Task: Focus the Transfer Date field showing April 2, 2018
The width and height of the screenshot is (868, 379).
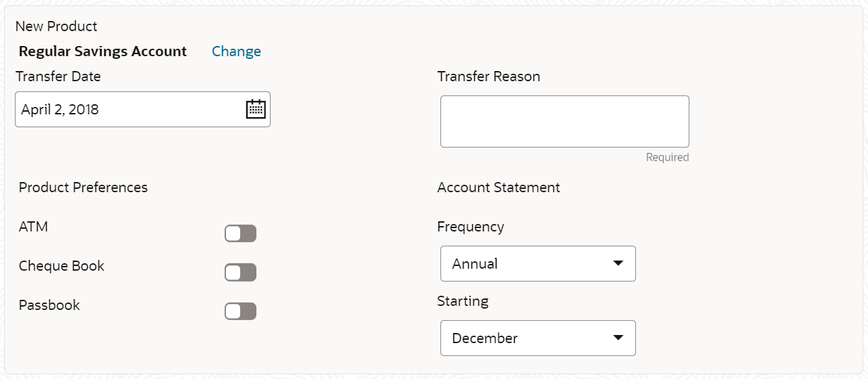Action: (x=143, y=109)
